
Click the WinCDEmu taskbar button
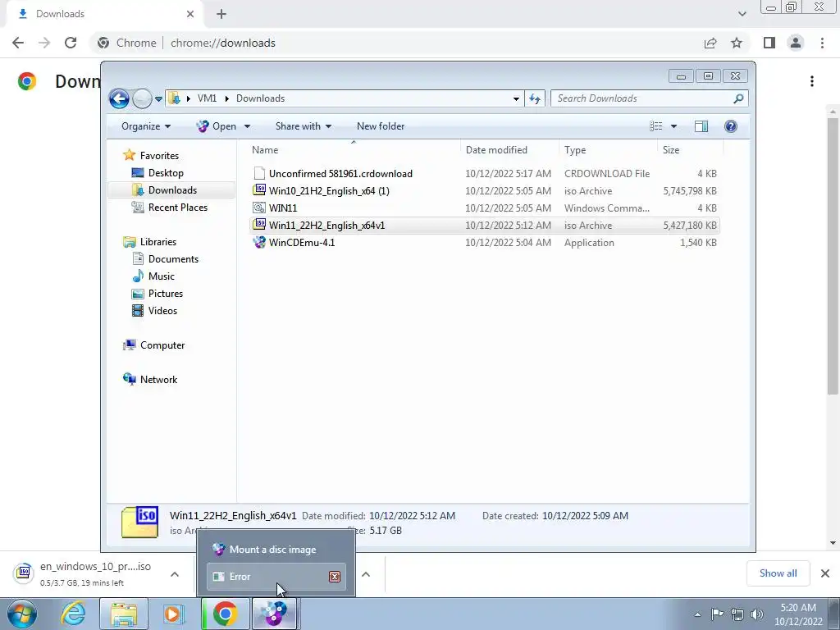click(274, 614)
